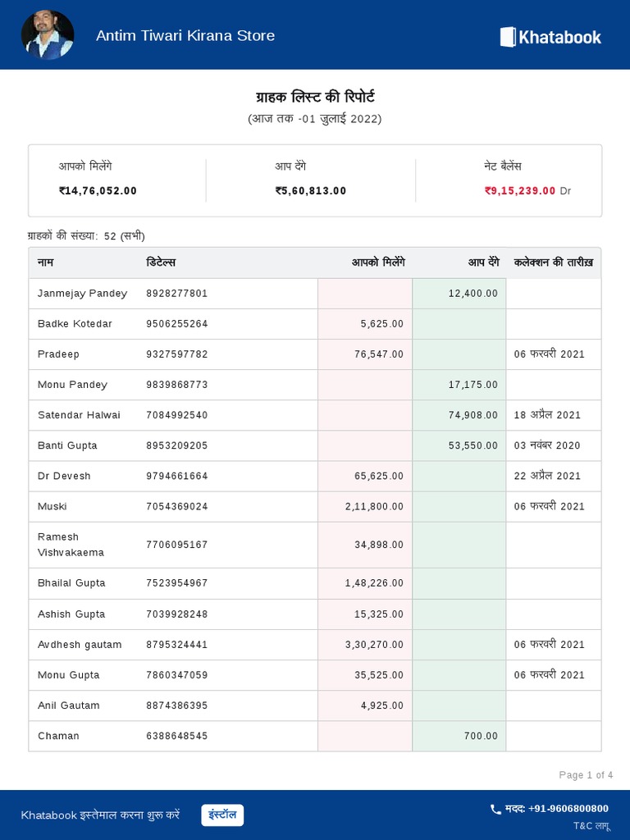Screen dimensions: 630x840
Task: Click the डिटेल्स column header
Action: 161,262
